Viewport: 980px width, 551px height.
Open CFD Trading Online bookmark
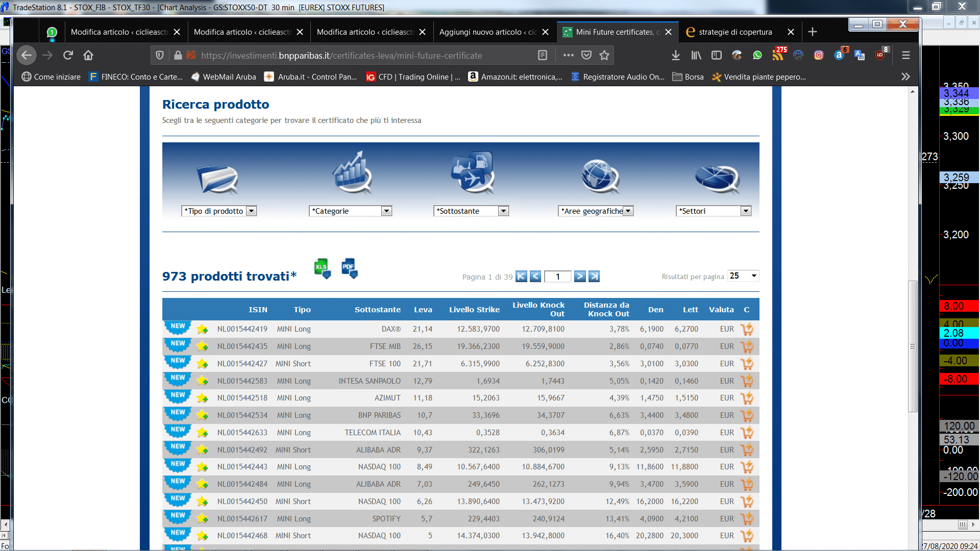point(413,77)
